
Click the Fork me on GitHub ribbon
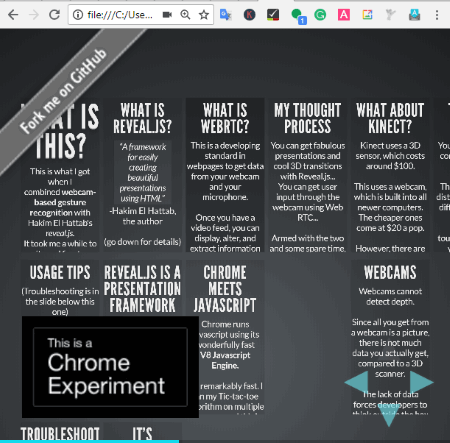click(63, 90)
